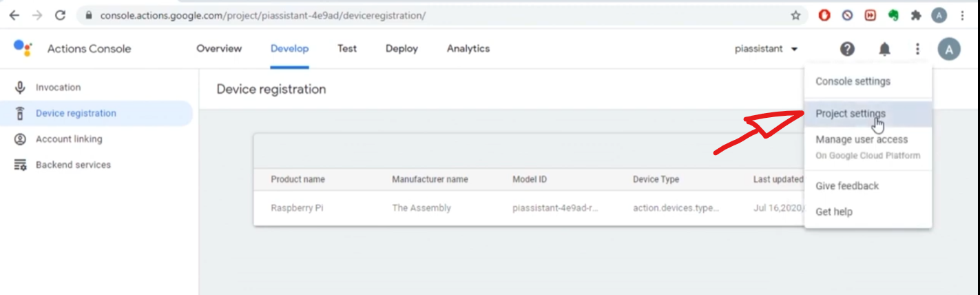The image size is (980, 295).
Task: Reload the page with the refresh icon
Action: coord(60,15)
